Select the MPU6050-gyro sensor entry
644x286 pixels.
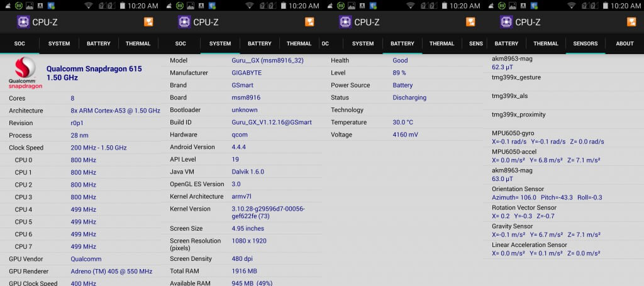[563, 138]
